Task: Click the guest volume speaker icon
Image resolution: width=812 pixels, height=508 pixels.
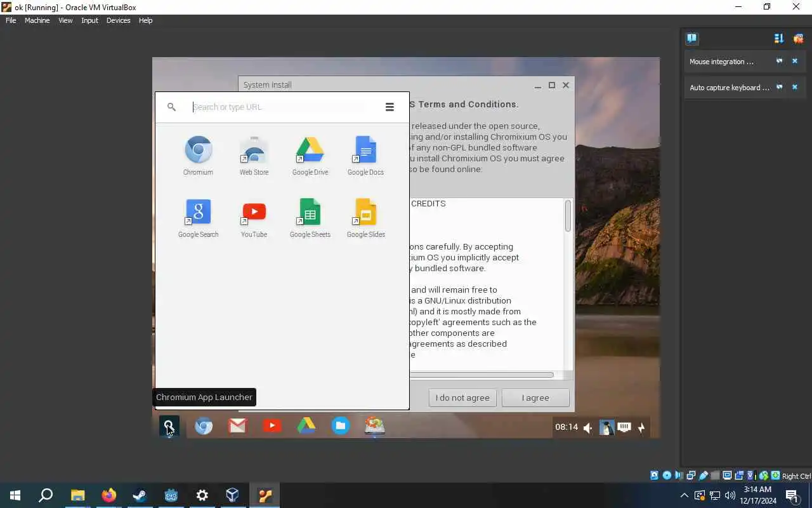Action: [588, 428]
